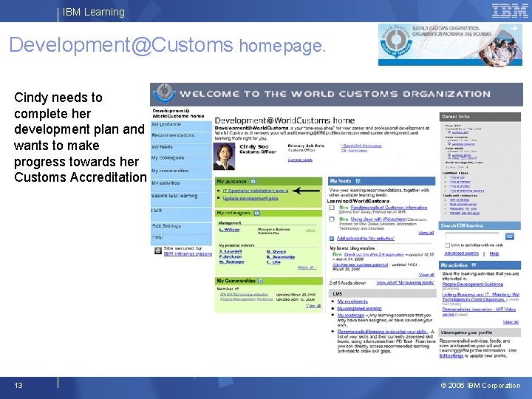Click the IBM logo in slide header
Screen dimensions: 532x399
(x=510, y=10)
